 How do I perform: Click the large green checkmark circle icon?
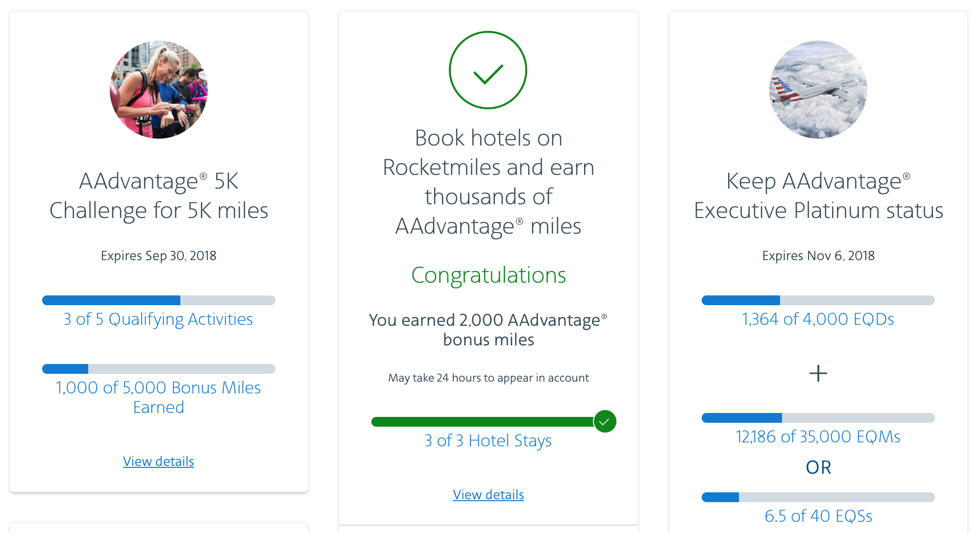(x=488, y=70)
